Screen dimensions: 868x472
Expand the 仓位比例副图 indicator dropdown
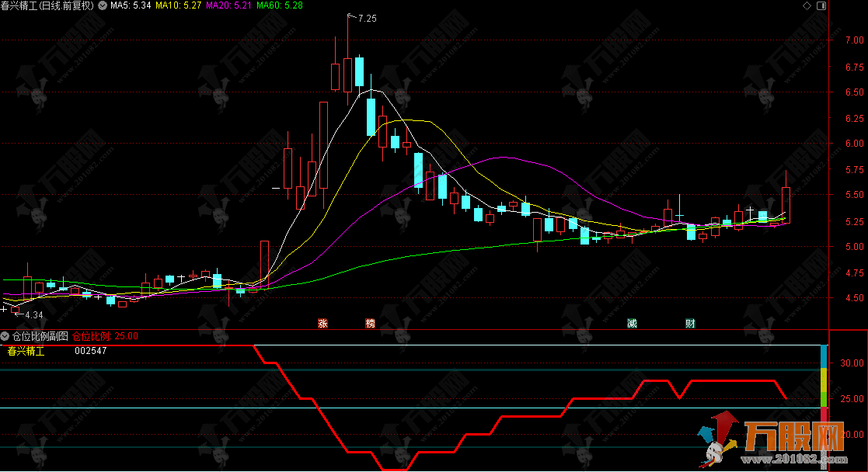click(x=5, y=336)
